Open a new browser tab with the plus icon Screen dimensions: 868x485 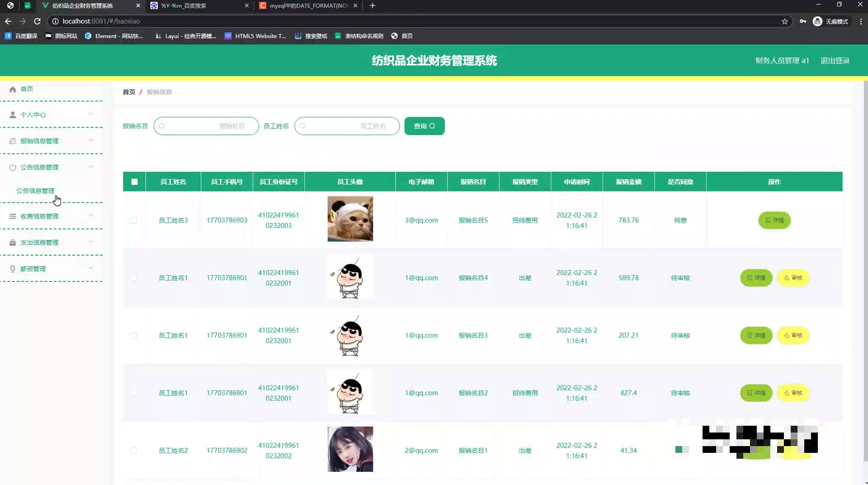click(x=373, y=5)
